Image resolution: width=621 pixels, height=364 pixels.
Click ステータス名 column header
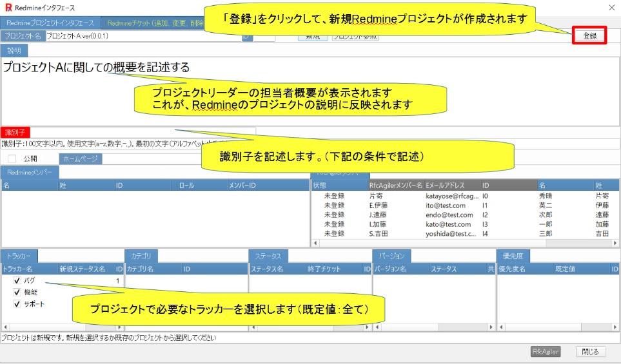click(278, 269)
